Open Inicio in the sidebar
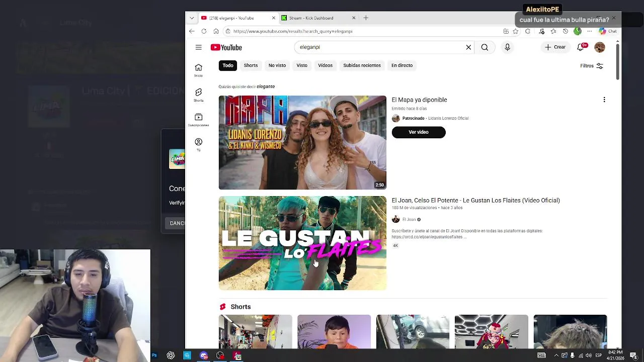Viewport: 644px width, 362px height. pos(198,70)
